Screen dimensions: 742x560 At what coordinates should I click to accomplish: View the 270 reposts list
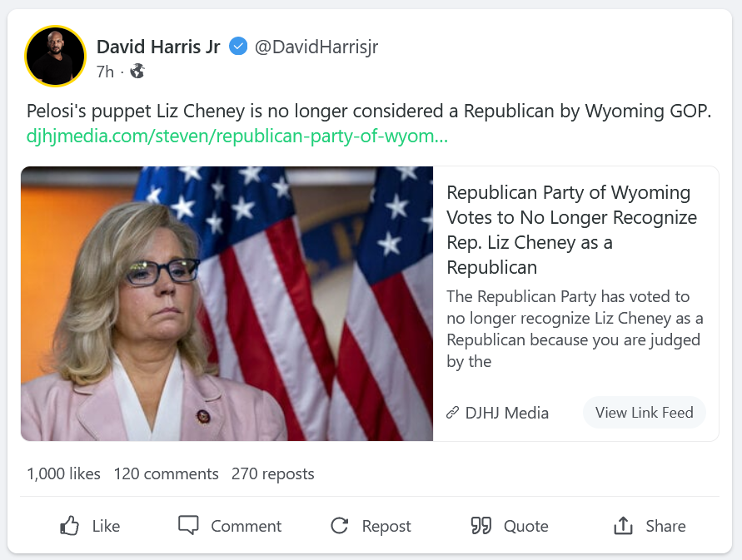pyautogui.click(x=273, y=474)
